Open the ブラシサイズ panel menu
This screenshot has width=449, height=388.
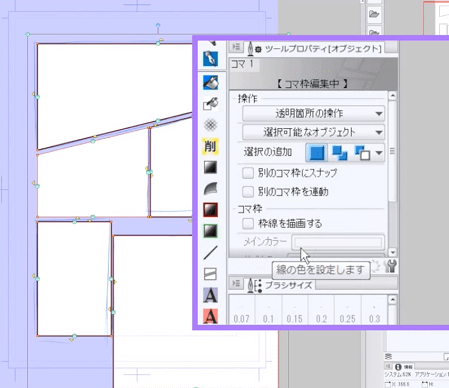236,283
